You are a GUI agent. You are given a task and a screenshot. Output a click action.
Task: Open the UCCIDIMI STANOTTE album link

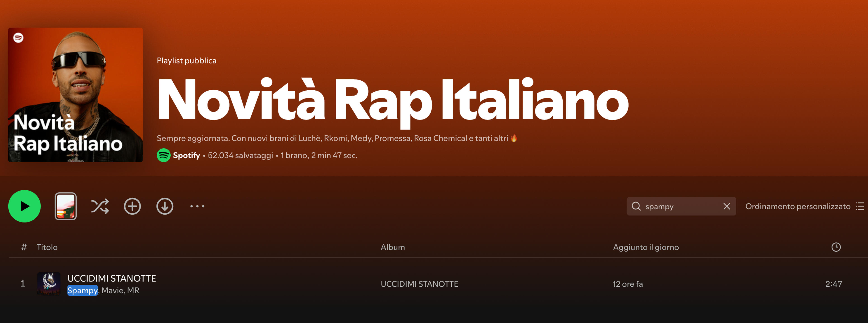[x=420, y=284]
